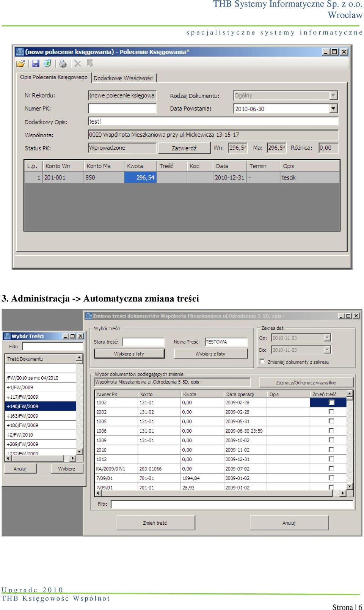This screenshot has width=364, height=610.
Task: Click the THB logo in Wybór Treści title bar
Action: (7, 336)
